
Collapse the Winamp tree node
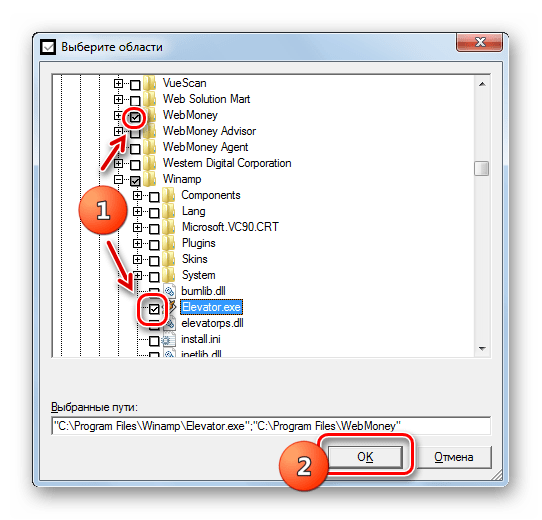pyautogui.click(x=119, y=179)
